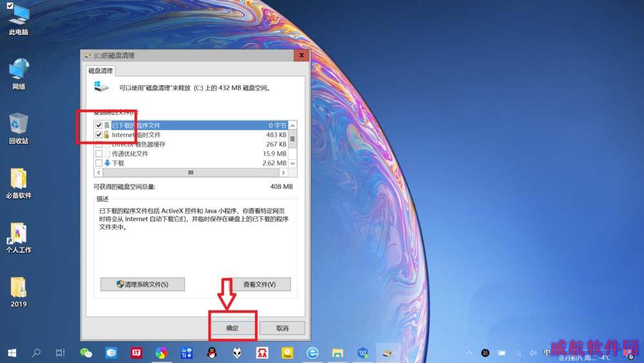Click the taskbar search magnifier

[x=36, y=353]
